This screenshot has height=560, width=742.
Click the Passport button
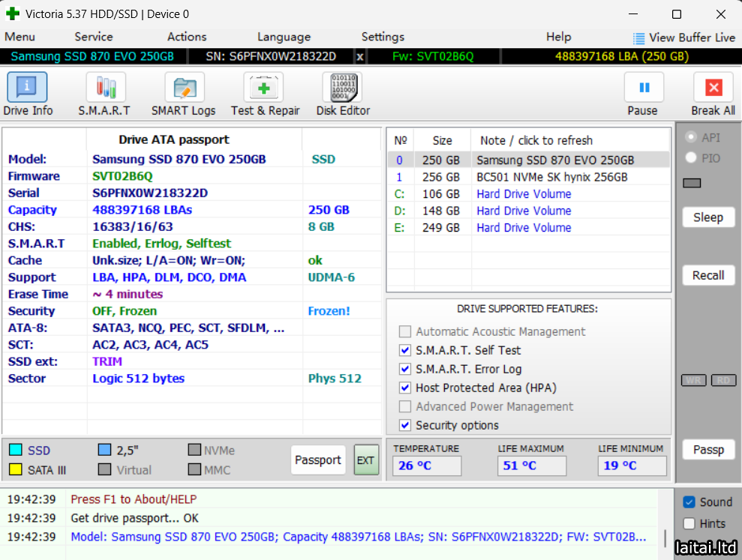click(317, 460)
